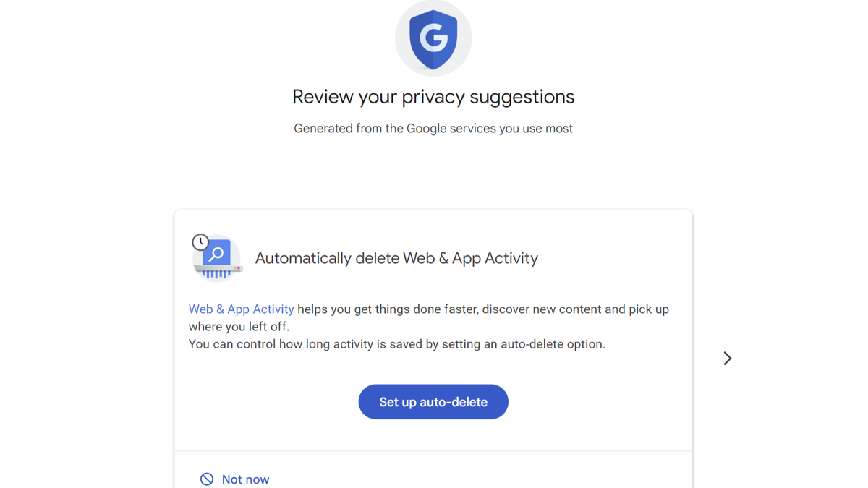Image resolution: width=868 pixels, height=488 pixels.
Task: Click the Review your privacy suggestions heading
Action: pyautogui.click(x=433, y=96)
